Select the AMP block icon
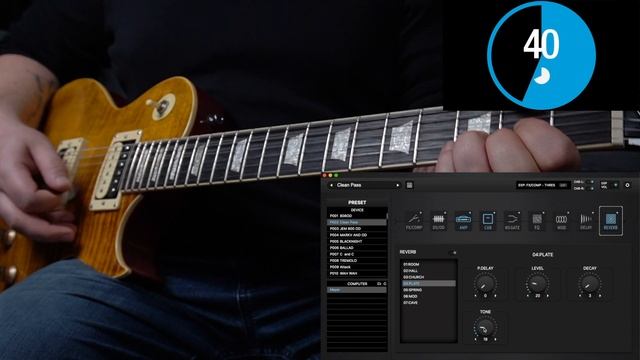Screen dimensions: 640x360 click(463, 221)
